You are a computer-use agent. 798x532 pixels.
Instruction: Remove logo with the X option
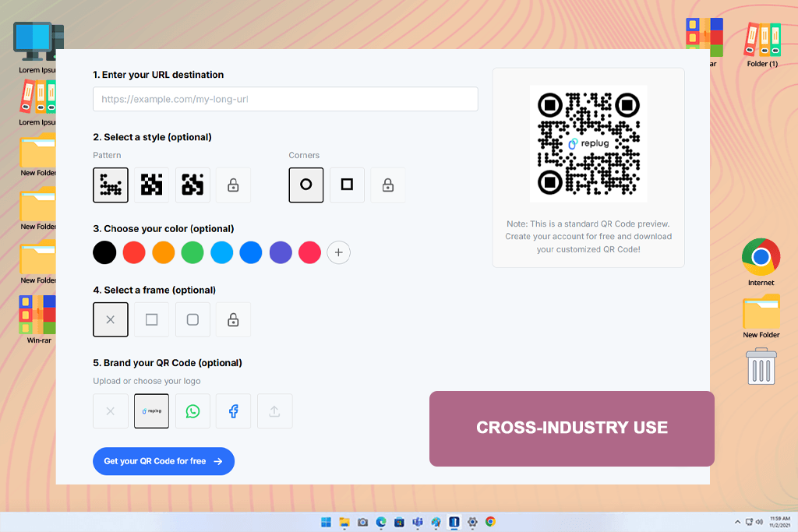[111, 411]
